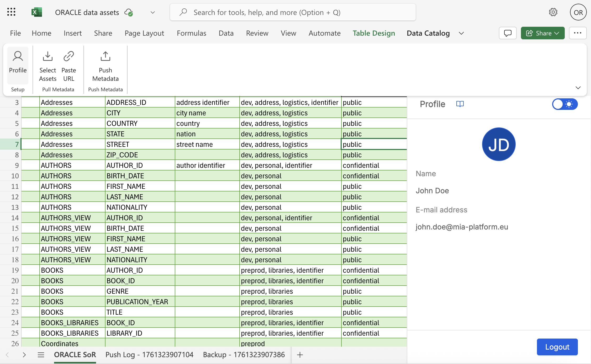The height and width of the screenshot is (364, 591).
Task: Open the settings gear
Action: pyautogui.click(x=553, y=12)
